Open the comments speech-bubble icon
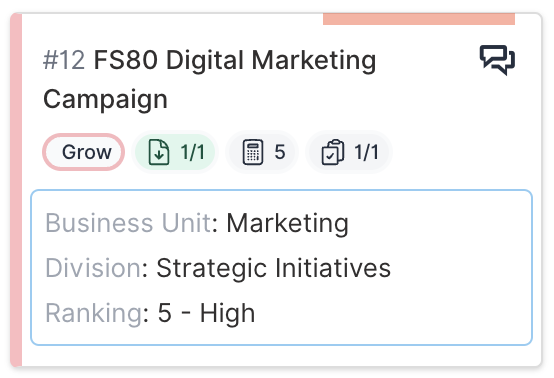 coord(497,60)
